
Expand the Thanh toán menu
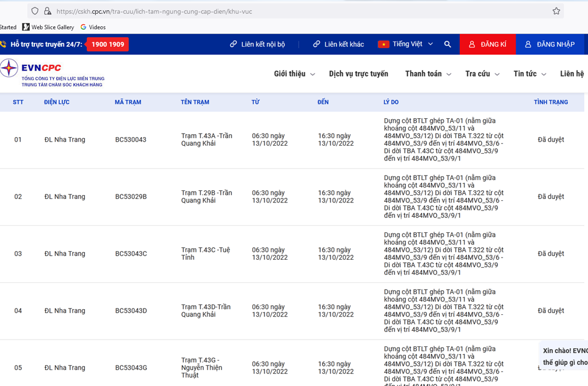[x=428, y=74]
